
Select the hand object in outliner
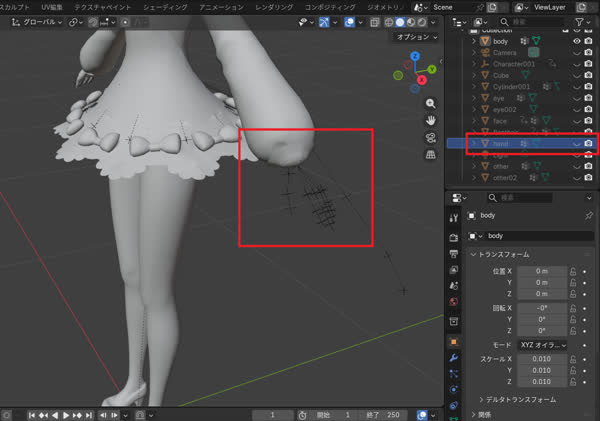(x=500, y=144)
